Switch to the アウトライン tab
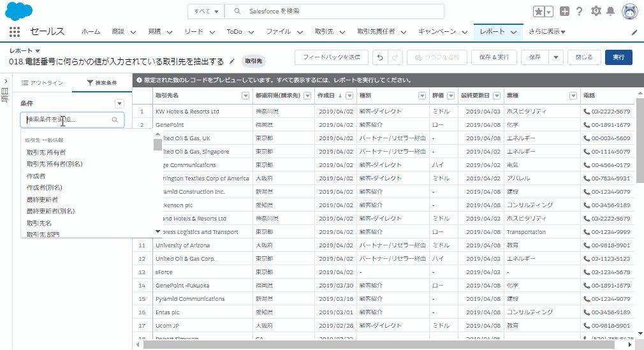 (42, 83)
